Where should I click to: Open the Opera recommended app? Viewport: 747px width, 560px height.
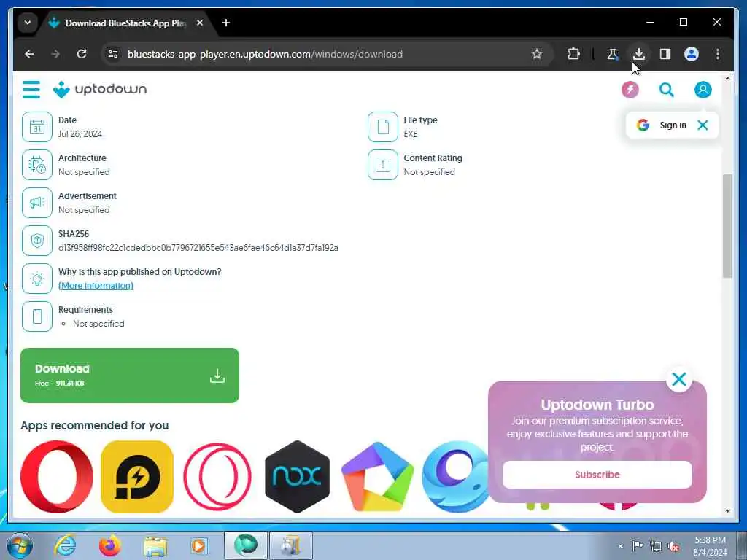pos(57,477)
